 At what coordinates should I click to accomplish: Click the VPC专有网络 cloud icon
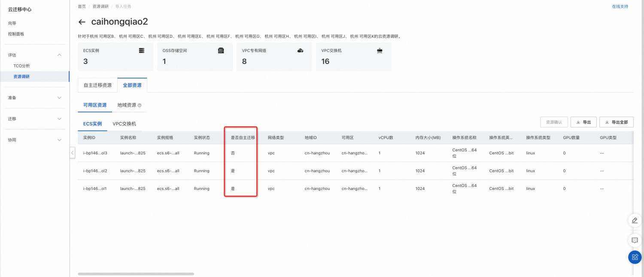coord(301,51)
